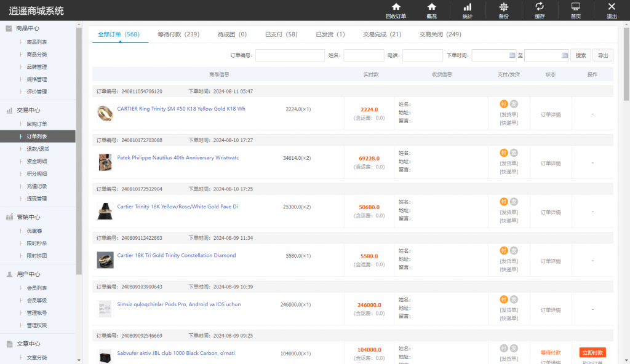Focus the 姓名 input field
Image resolution: width=630 pixels, height=364 pixels.
coord(364,55)
